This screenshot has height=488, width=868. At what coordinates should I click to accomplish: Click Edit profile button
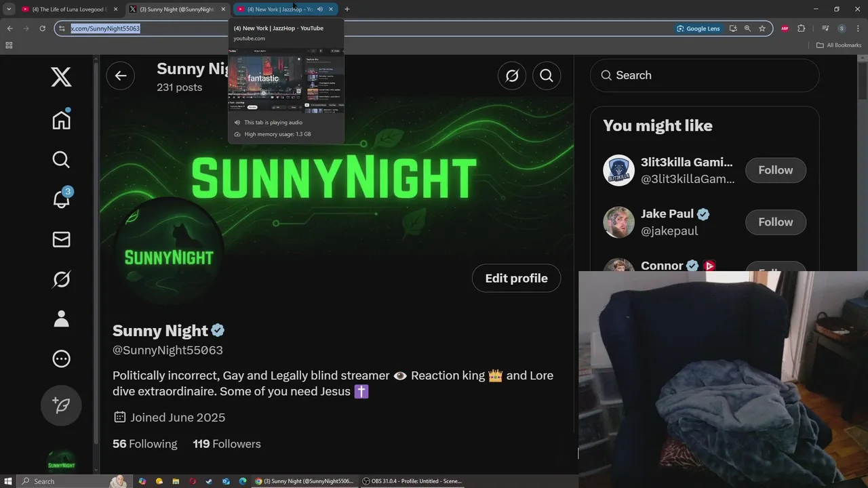click(x=516, y=278)
